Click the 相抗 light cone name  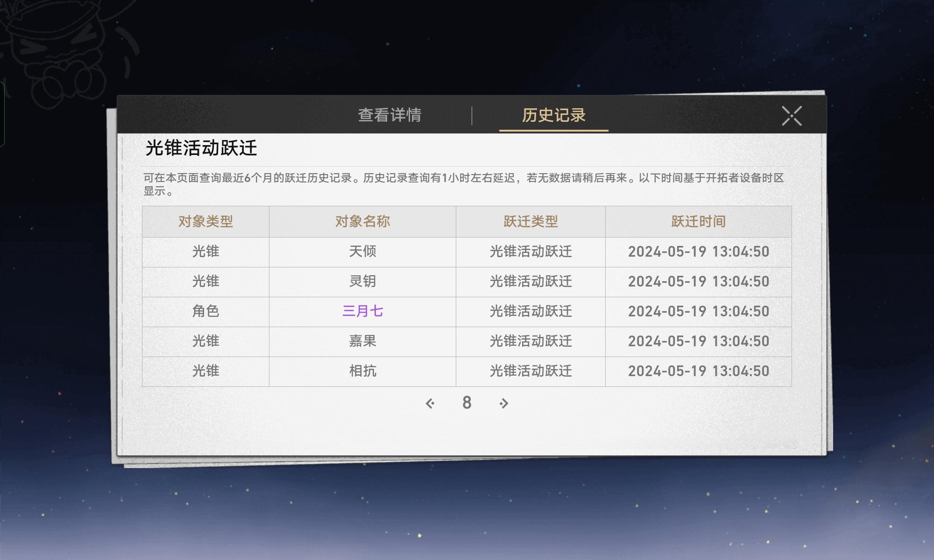(362, 371)
